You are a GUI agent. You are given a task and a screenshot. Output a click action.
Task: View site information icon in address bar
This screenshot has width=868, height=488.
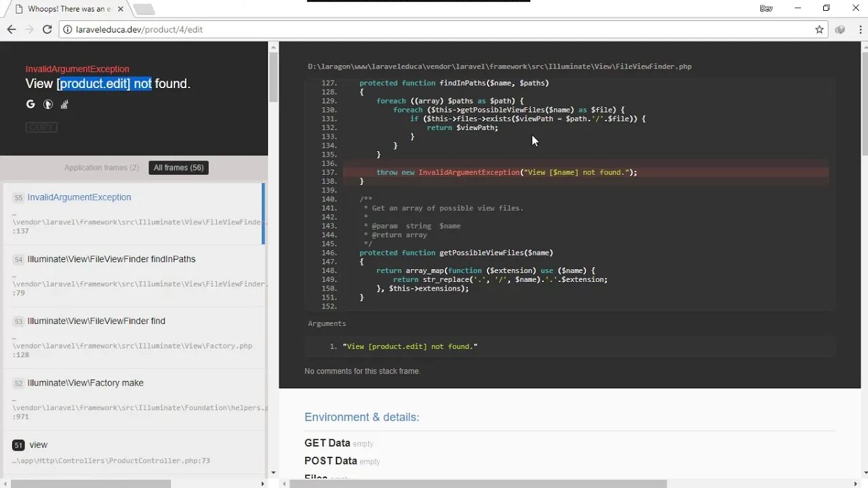67,29
